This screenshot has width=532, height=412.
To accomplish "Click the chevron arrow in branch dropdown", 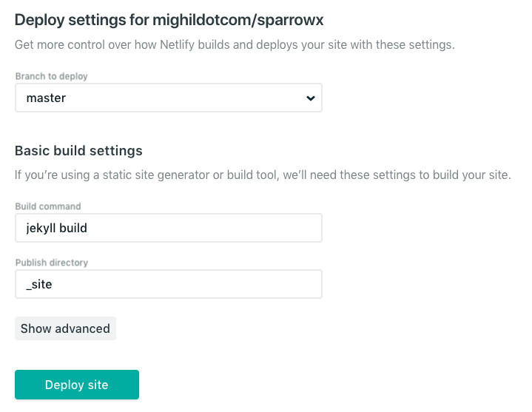I will [310, 98].
